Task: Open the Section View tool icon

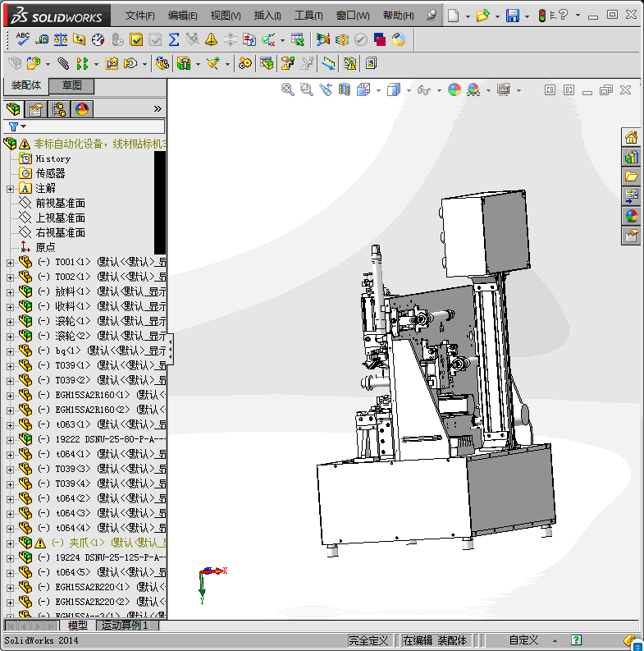Action: tap(345, 89)
